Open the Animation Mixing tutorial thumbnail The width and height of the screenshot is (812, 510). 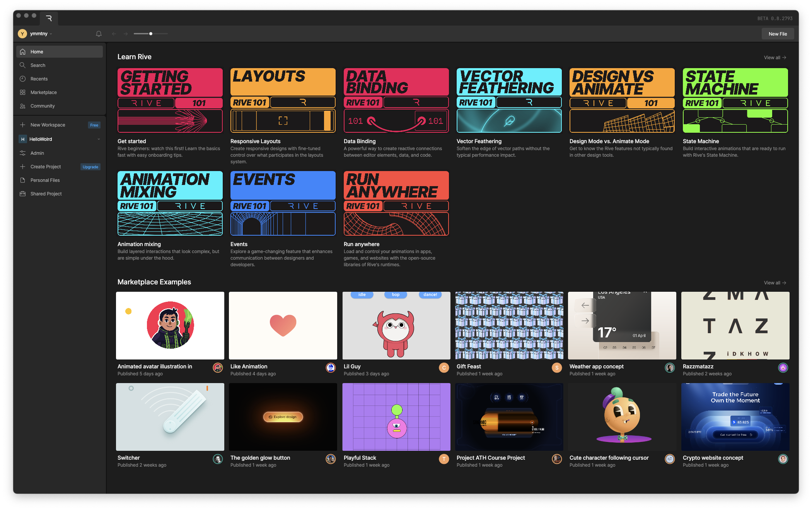tap(170, 203)
